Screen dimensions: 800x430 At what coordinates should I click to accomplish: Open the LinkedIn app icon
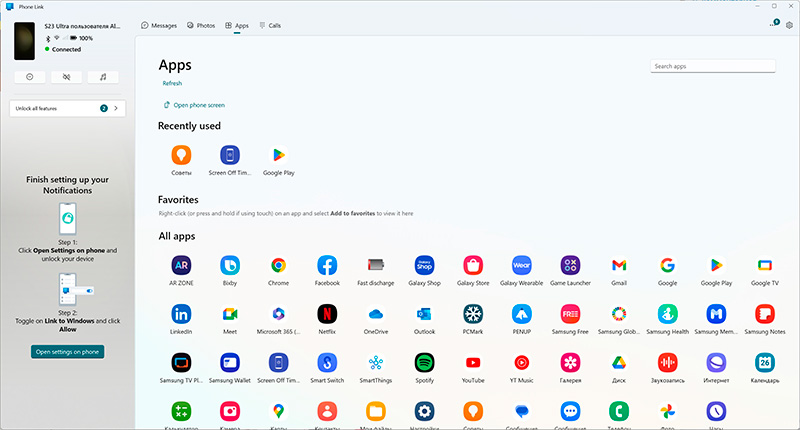pyautogui.click(x=181, y=314)
